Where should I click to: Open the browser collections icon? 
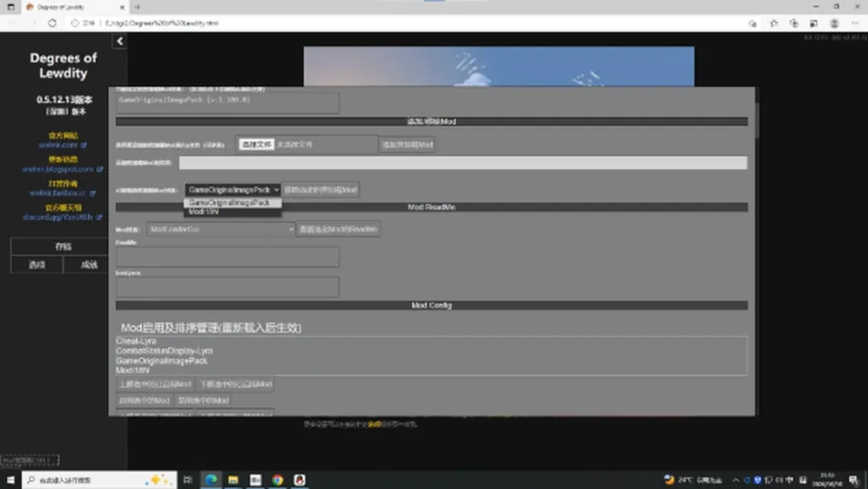794,24
